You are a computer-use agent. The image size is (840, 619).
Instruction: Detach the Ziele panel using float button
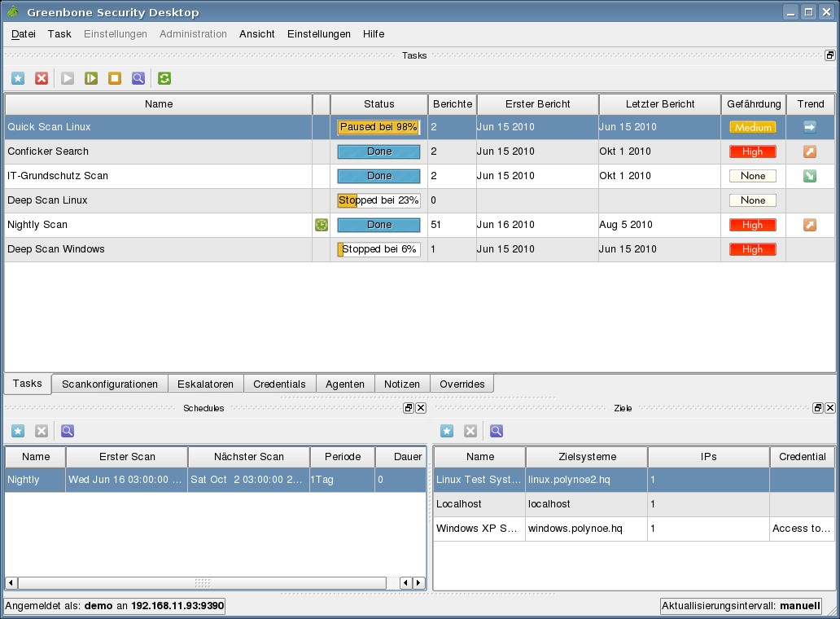pyautogui.click(x=817, y=408)
